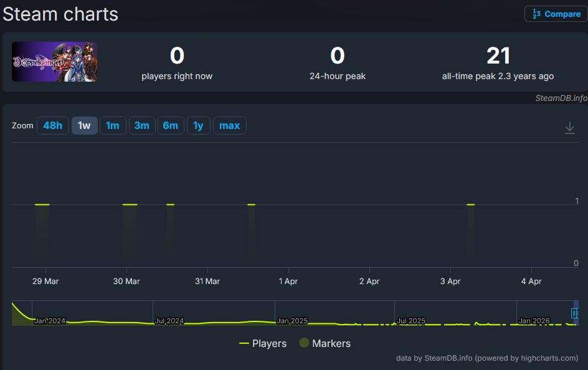Click the 'players right now' label
This screenshot has height=370, width=588.
pyautogui.click(x=177, y=76)
